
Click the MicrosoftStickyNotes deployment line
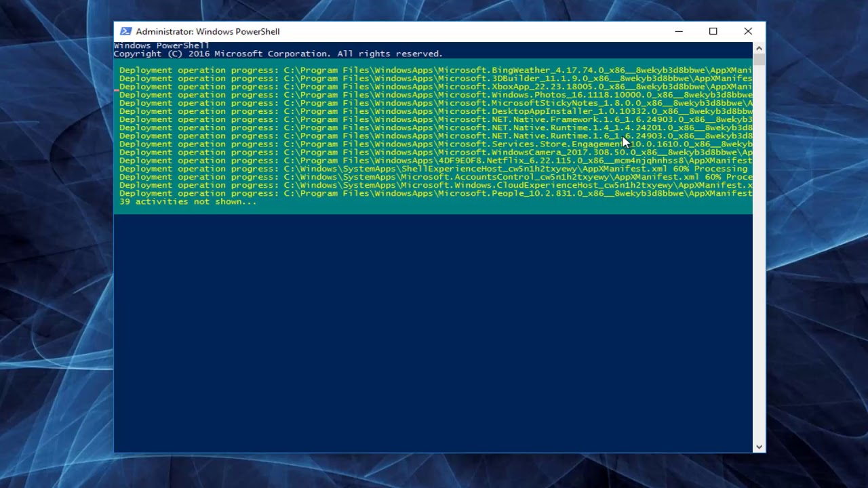pyautogui.click(x=435, y=103)
